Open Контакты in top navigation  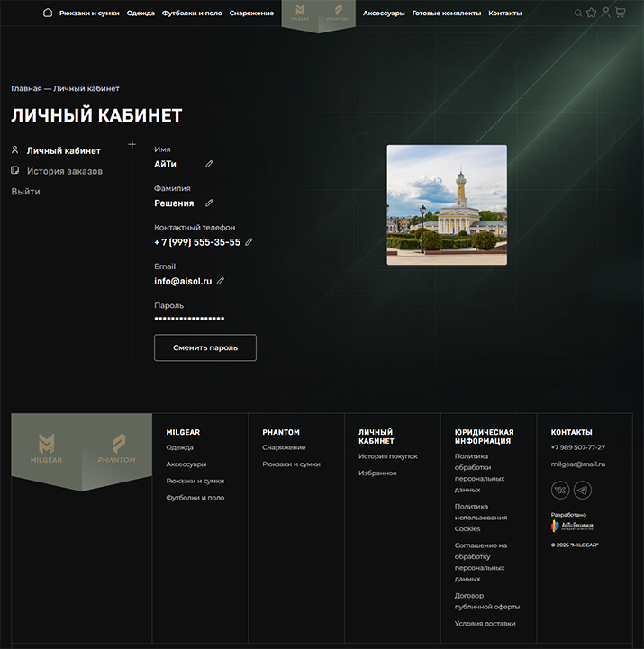tap(505, 14)
